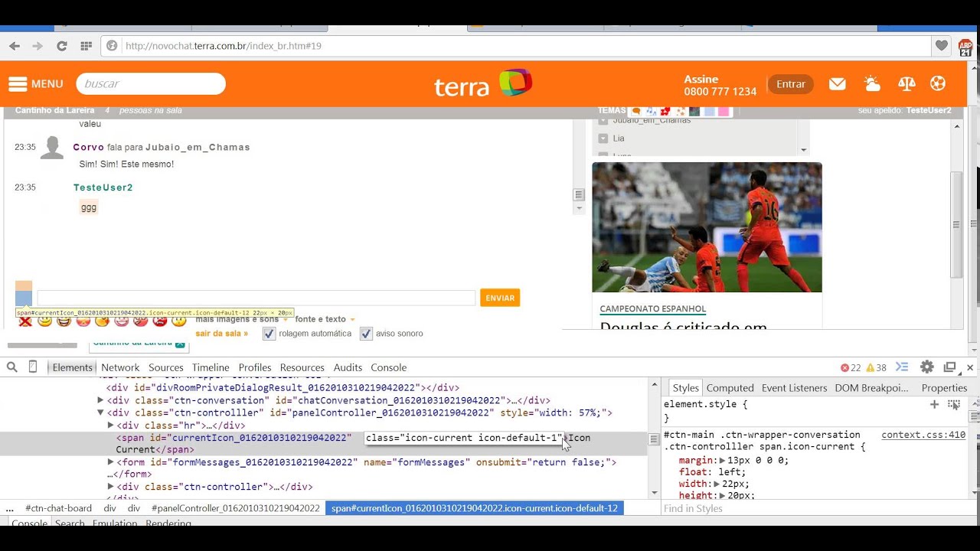Expand the ctn-controller div node
Viewport: 980px width, 551px height.
tap(110, 487)
